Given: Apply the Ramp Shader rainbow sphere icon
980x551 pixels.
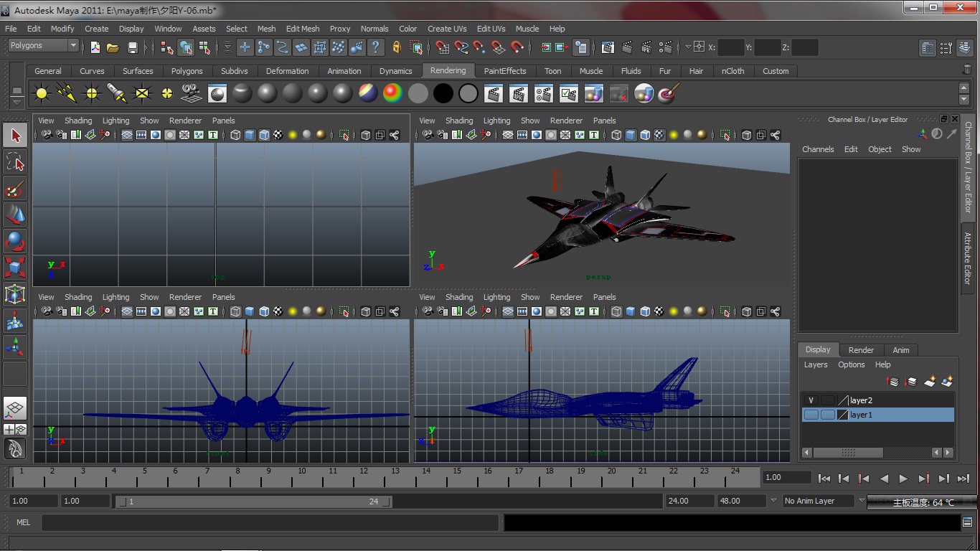Looking at the screenshot, I should (x=392, y=93).
